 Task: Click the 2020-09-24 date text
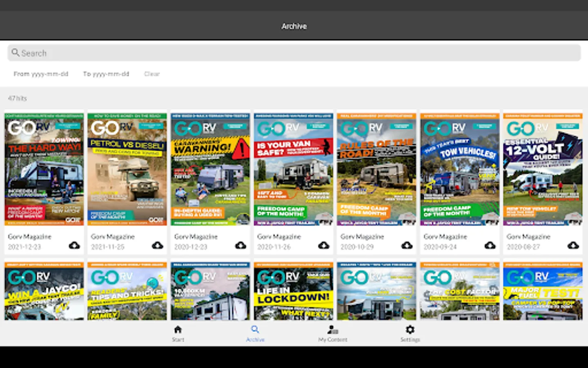click(440, 247)
